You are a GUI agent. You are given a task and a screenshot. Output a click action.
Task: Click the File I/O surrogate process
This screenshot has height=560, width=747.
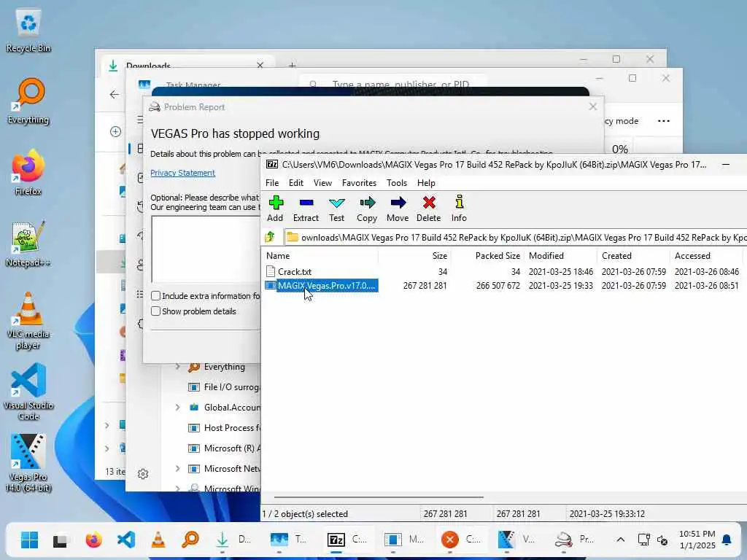pyautogui.click(x=224, y=386)
